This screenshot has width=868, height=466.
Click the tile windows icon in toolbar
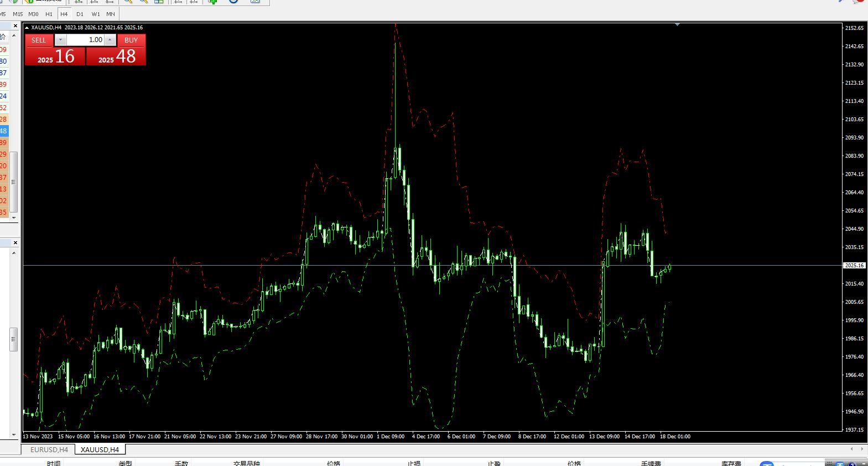(159, 2)
